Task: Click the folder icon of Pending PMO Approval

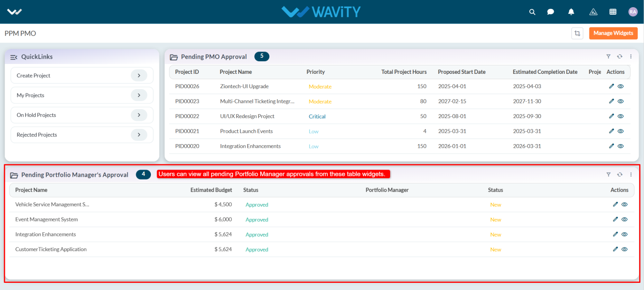Action: point(174,57)
